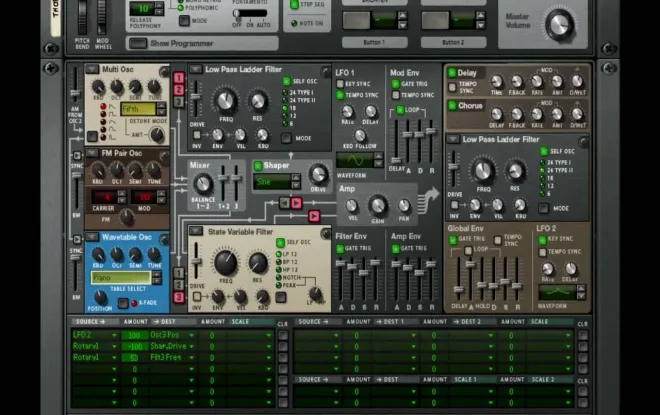Click the FM Pair Osc FM knob
The image size is (660, 415).
pyautogui.click(x=128, y=217)
